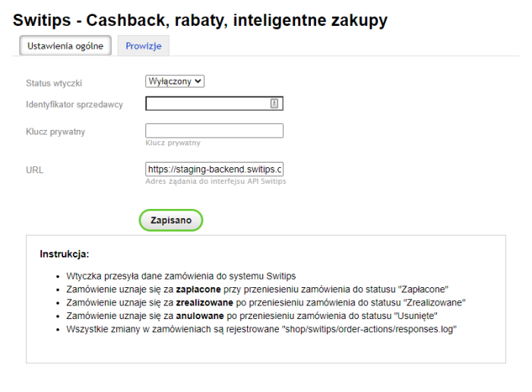
Task: Click into the Klucz prywatny text box
Action: point(214,131)
